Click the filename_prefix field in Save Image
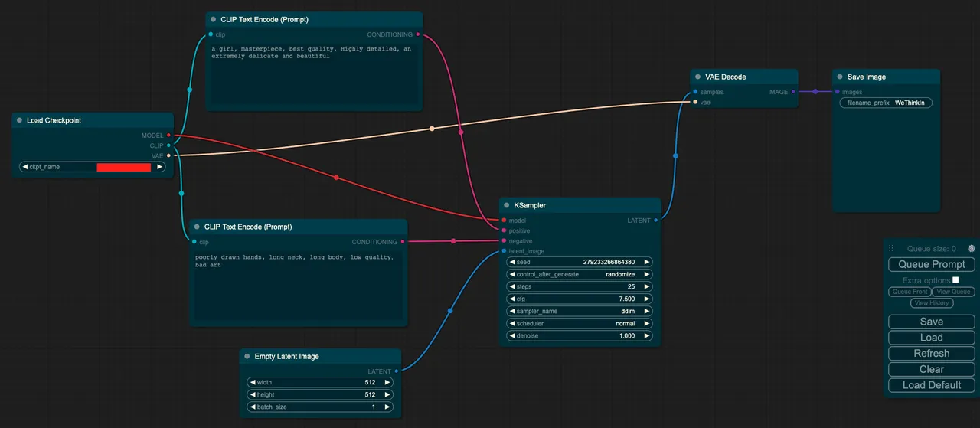Screen dimensions: 980x428 [x=886, y=103]
